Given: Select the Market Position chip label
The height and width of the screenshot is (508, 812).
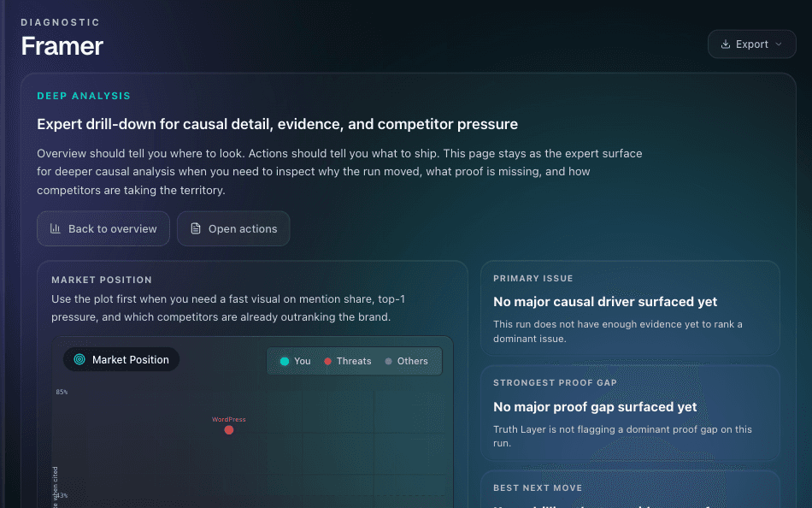Looking at the screenshot, I should tap(131, 360).
